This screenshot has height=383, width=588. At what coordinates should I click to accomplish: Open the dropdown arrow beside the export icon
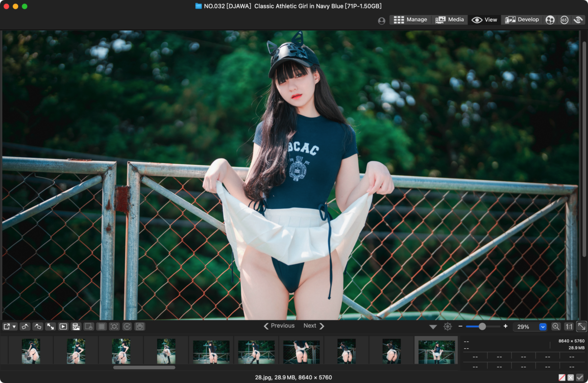click(14, 327)
